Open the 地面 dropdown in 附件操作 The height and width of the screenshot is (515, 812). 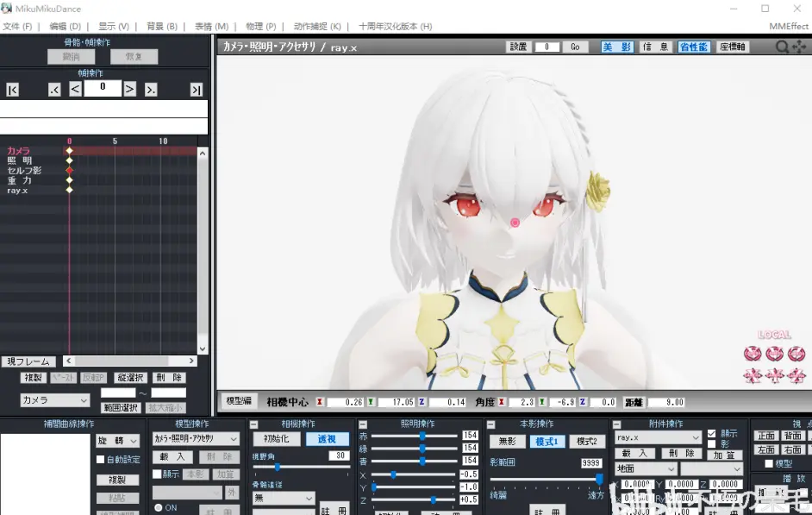(646, 468)
